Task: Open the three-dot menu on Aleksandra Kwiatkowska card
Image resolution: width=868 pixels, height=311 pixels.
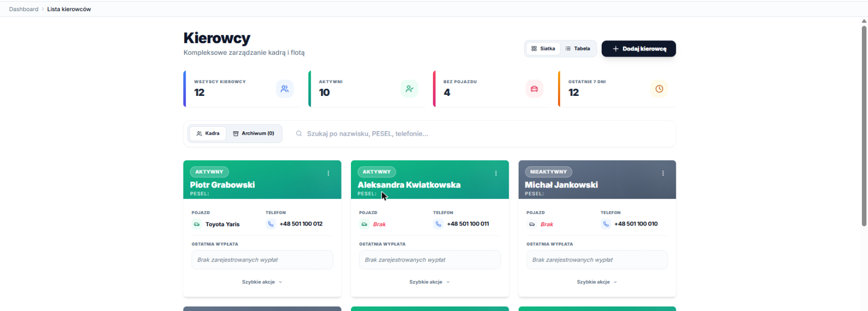Action: tap(496, 173)
